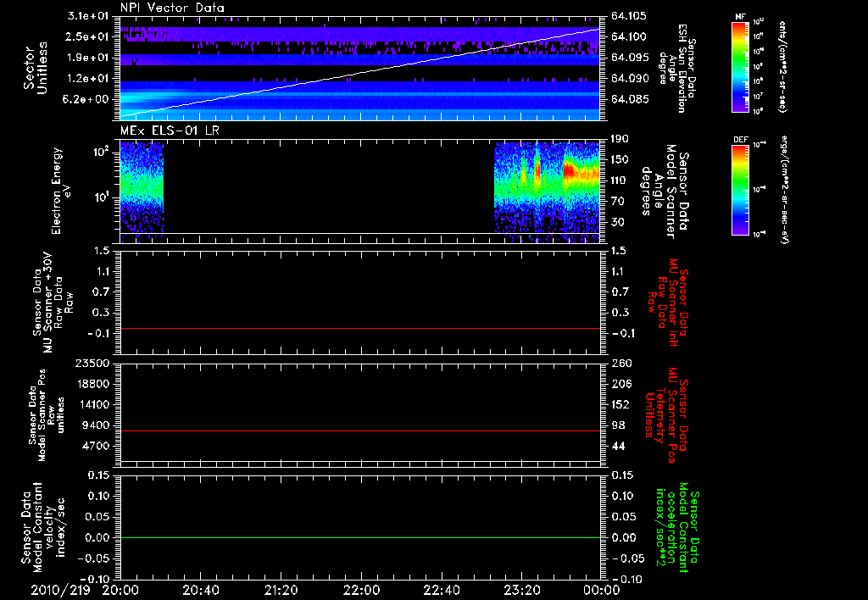The width and height of the screenshot is (868, 600).
Task: Click the green 'Model Constant acceleration' axis title
Action: 677,527
